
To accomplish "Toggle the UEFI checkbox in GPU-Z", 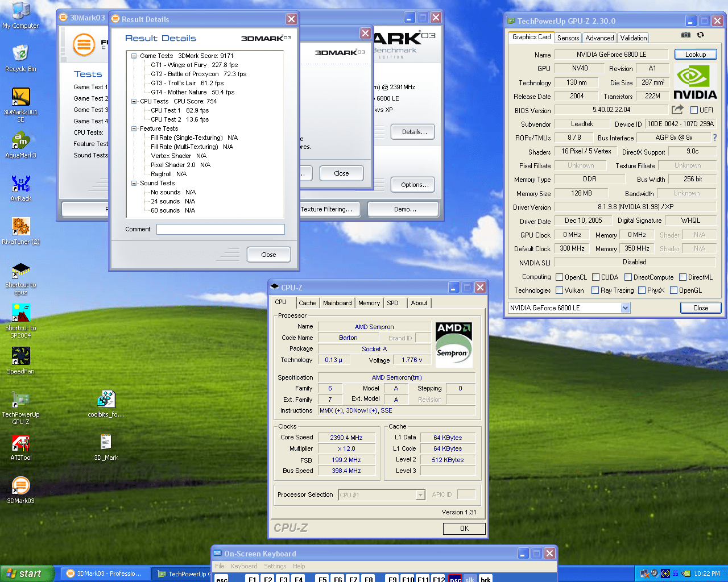I will (x=694, y=110).
